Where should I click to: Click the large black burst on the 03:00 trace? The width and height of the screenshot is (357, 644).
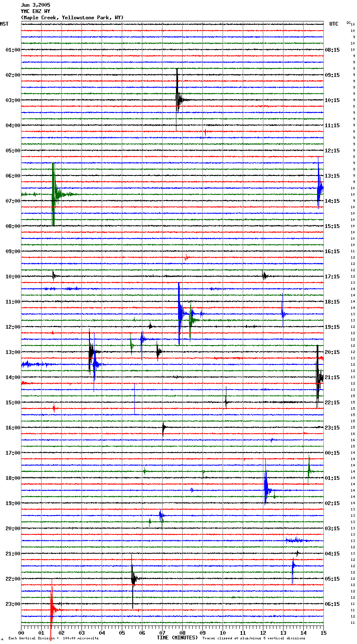pos(178,99)
